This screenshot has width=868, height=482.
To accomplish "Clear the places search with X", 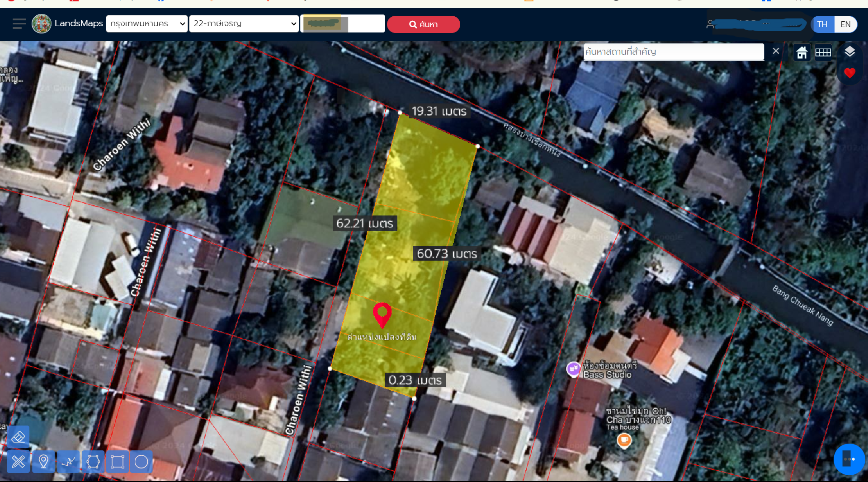I will click(x=776, y=51).
